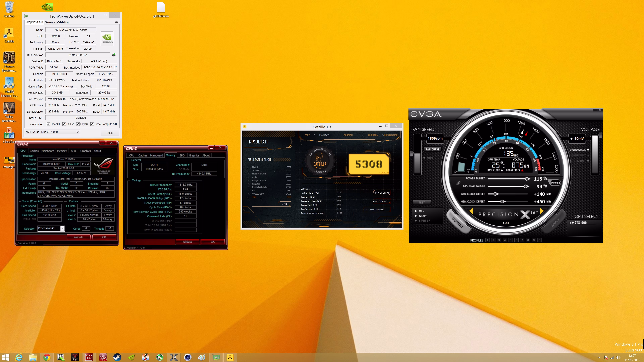Open the SPD tab in CPU-Z Memory window
The height and width of the screenshot is (362, 644).
[182, 155]
